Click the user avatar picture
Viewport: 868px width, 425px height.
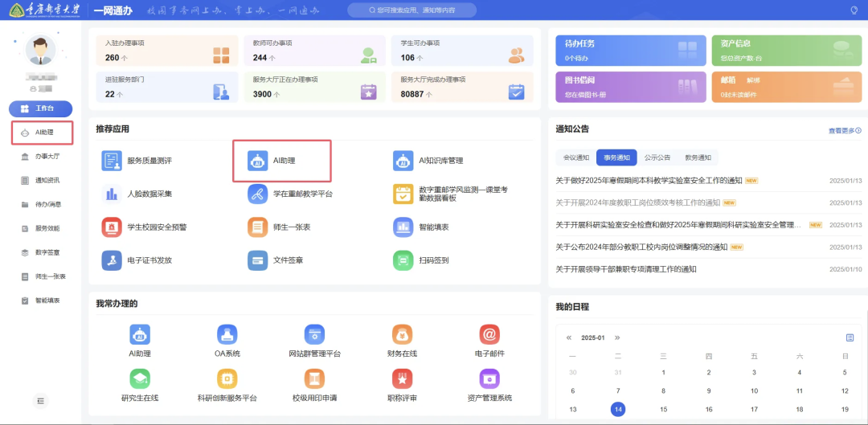tap(40, 51)
